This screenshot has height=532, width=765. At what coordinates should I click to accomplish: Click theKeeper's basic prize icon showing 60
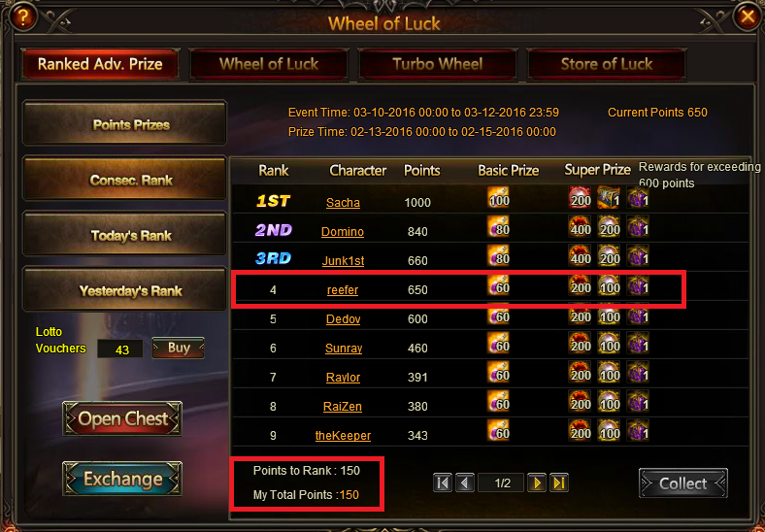[499, 431]
